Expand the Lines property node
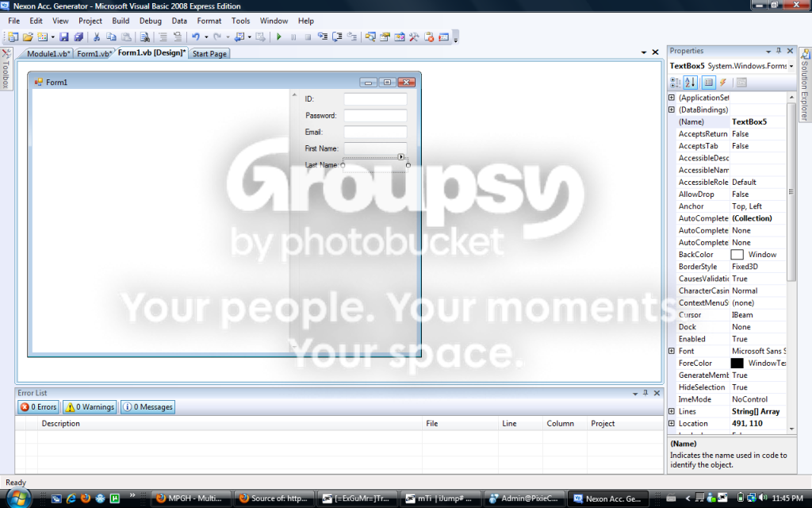Viewport: 812px width, 508px height. (x=672, y=411)
